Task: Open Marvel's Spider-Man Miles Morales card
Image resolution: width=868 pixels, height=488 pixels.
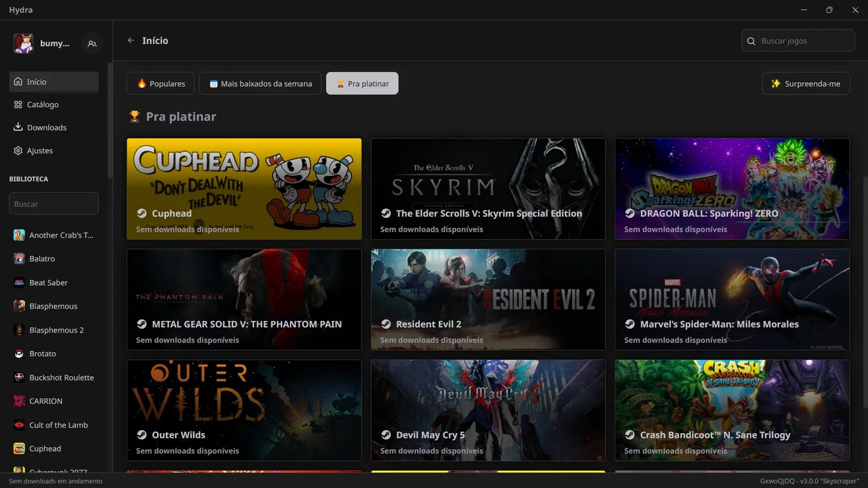Action: pos(732,300)
